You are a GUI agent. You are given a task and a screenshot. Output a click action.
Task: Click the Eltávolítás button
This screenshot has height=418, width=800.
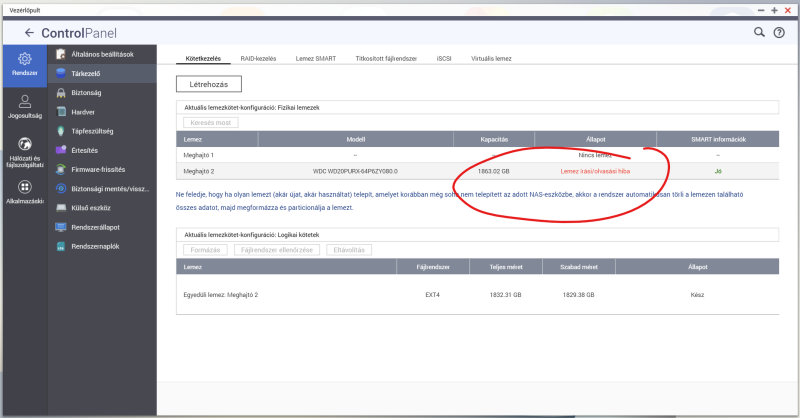349,250
